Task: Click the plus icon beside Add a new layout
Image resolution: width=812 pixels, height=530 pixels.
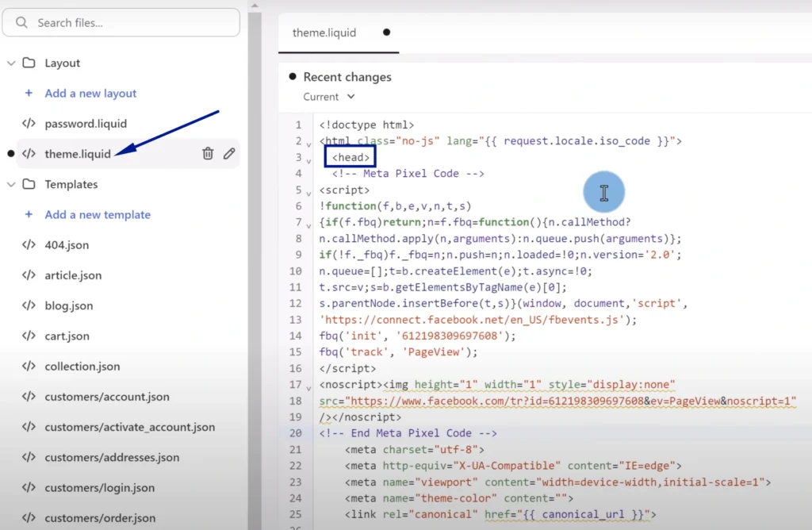Action: (x=29, y=94)
